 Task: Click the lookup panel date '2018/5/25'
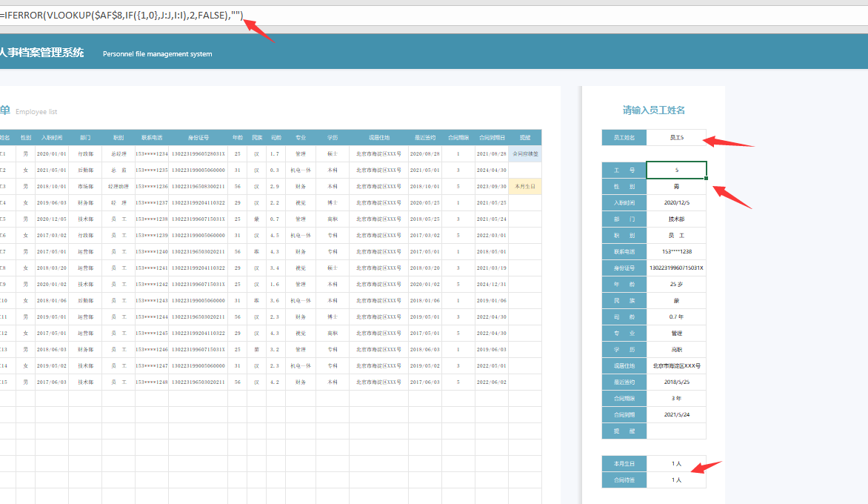[676, 382]
